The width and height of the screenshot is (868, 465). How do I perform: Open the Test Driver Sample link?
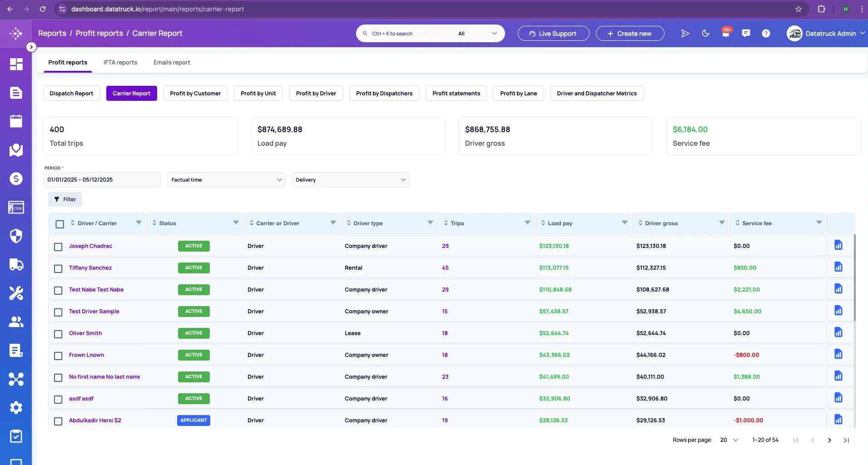pyautogui.click(x=94, y=312)
